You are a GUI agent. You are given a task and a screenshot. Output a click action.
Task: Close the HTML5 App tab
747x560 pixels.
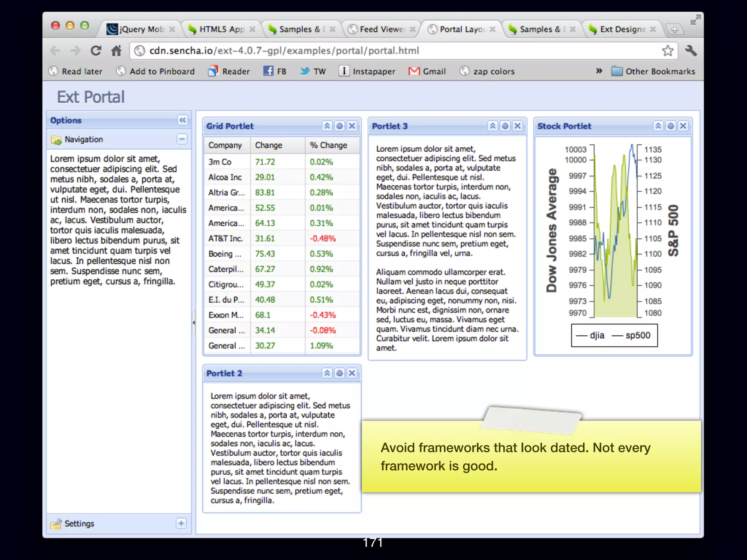click(252, 29)
